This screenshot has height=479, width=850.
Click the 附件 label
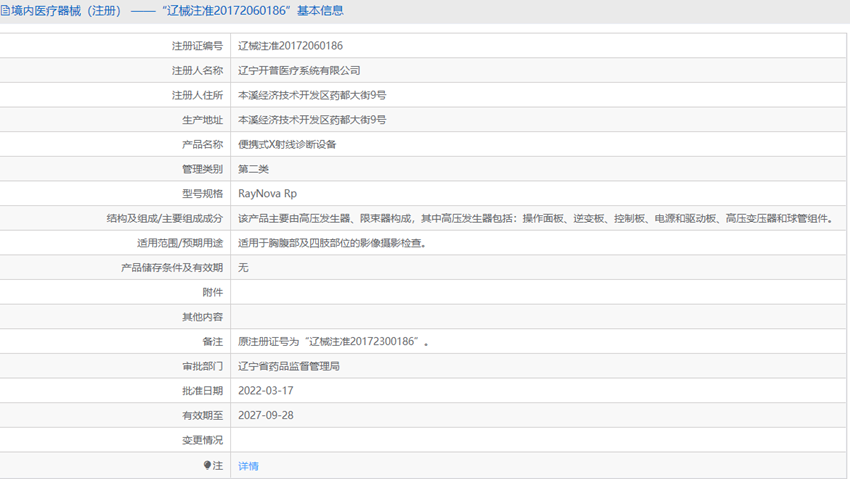click(212, 293)
